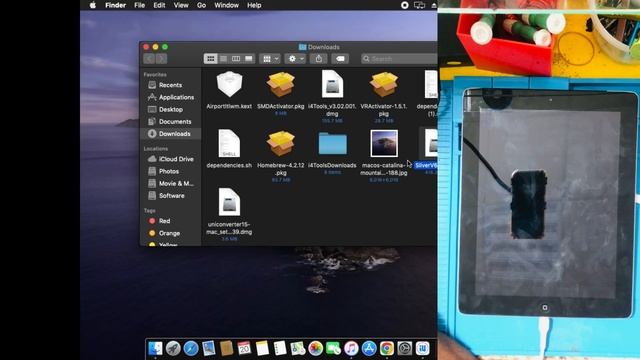640x360 pixels.
Task: Select Downloads in the sidebar
Action: coord(170,133)
